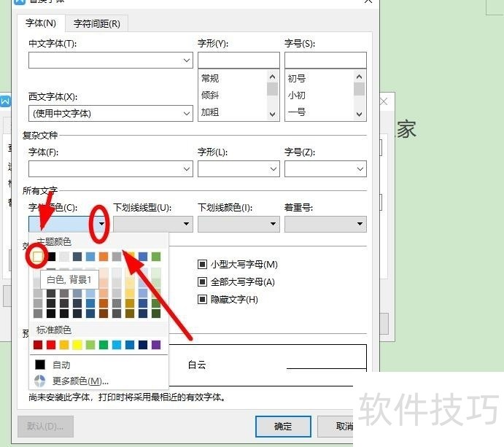
Task: Click down arrow of 字号 list scrollbar
Action: coord(360,114)
